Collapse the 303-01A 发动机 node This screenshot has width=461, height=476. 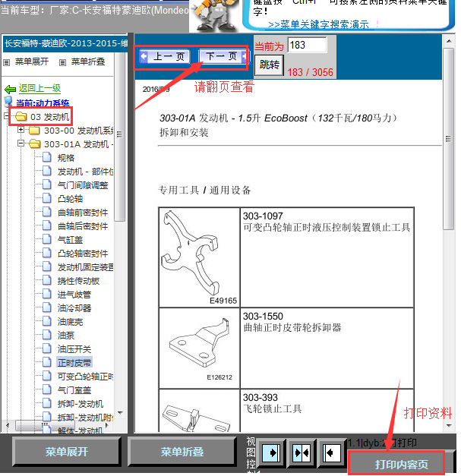21,143
